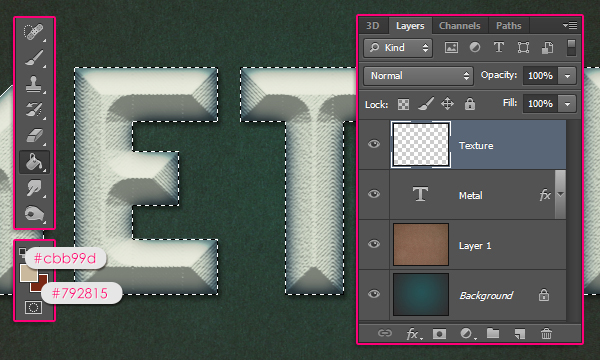
Task: Click the Fill value field
Action: pos(540,104)
